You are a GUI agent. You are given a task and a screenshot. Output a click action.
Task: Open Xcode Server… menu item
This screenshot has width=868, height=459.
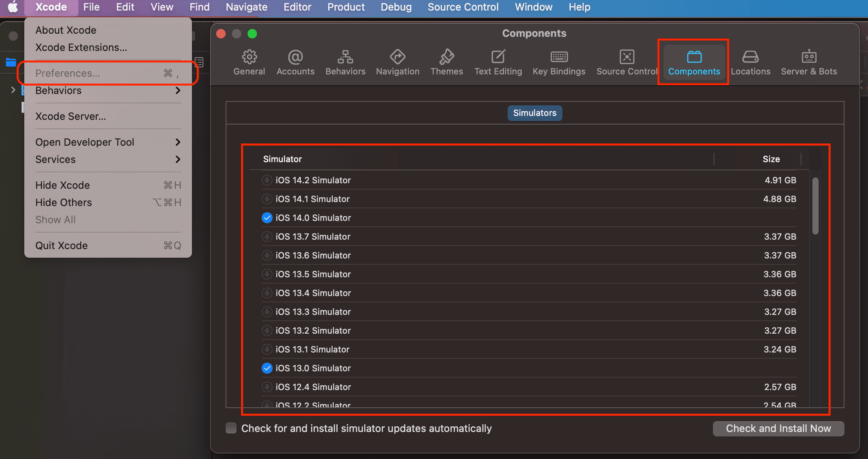[108, 116]
